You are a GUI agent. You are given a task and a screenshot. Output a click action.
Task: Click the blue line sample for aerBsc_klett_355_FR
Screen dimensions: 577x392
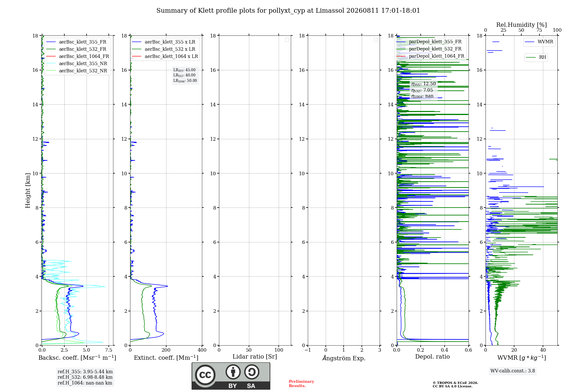click(x=51, y=42)
